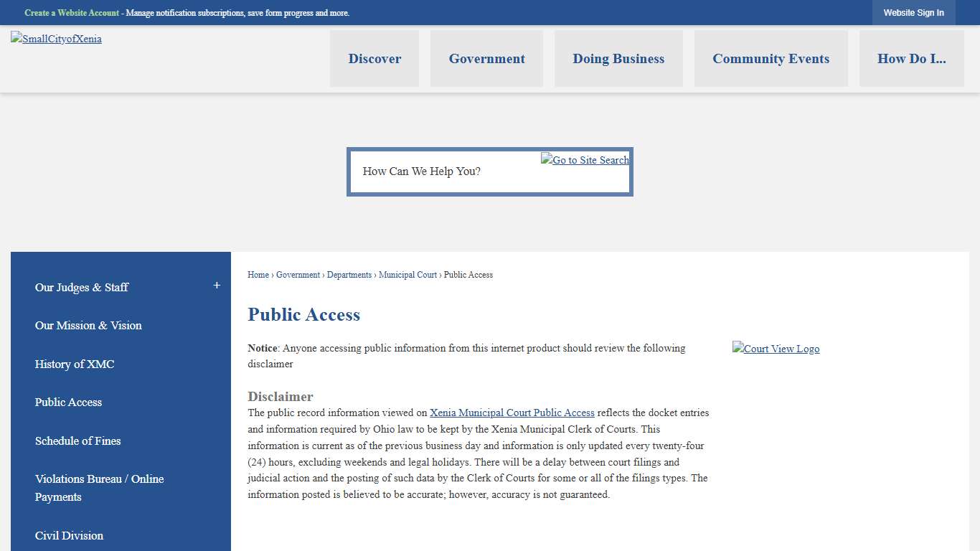The image size is (980, 551).
Task: Open the Discover navigation menu
Action: 374,58
